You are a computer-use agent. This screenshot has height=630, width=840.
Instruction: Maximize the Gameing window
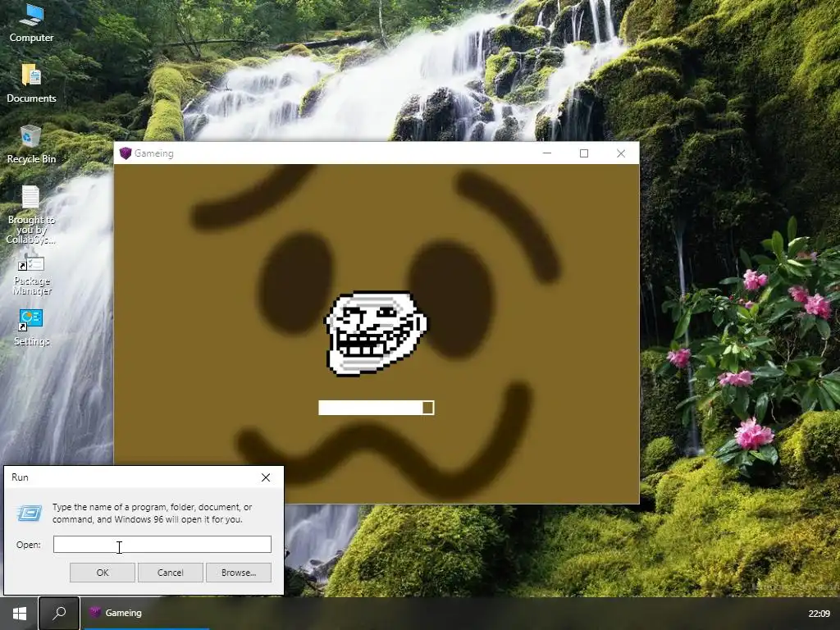[584, 153]
